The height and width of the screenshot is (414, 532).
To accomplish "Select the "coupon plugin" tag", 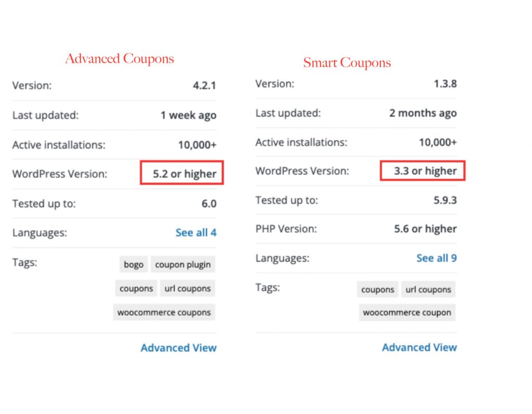I will (x=183, y=264).
